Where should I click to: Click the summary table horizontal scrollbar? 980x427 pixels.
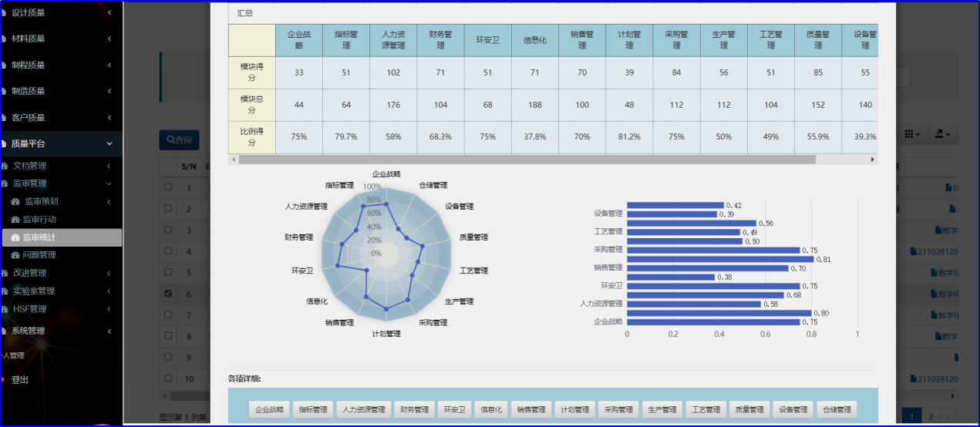[x=527, y=160]
